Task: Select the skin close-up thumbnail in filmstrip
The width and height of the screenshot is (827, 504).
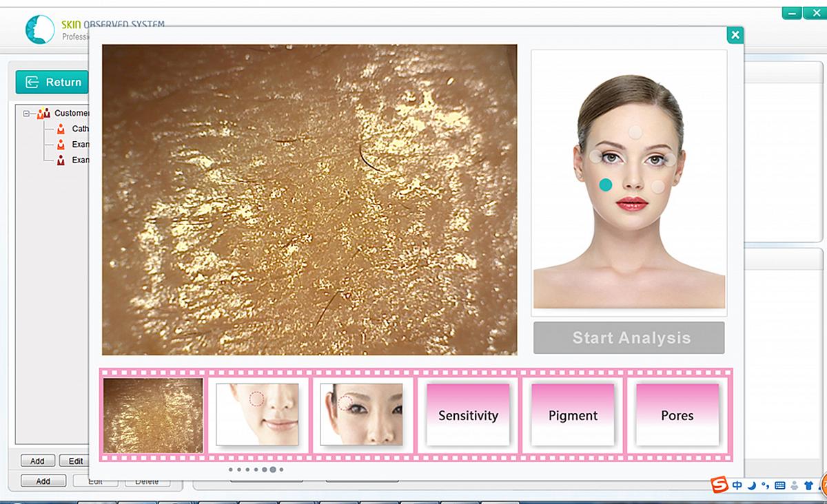Action: (153, 415)
